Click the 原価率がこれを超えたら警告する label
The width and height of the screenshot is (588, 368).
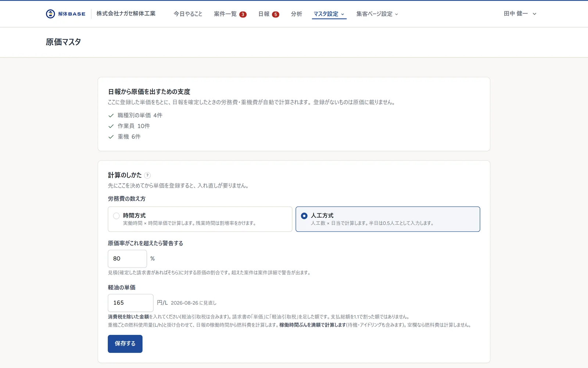(146, 243)
